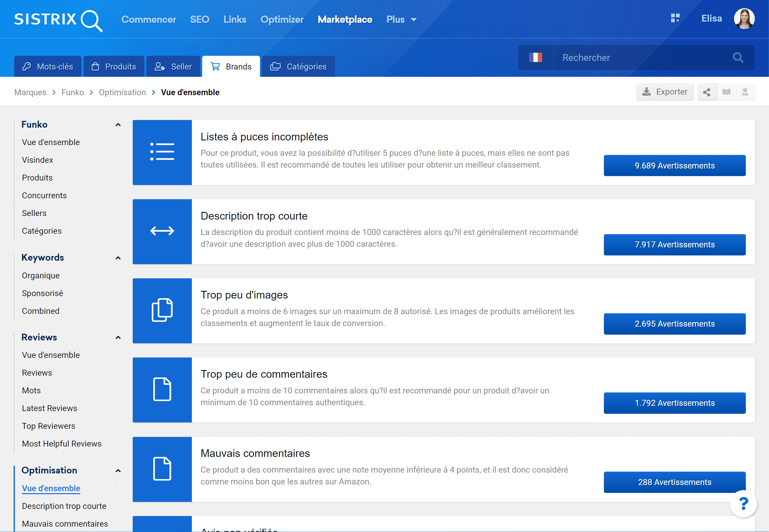Click Optimisation in breadcrumb
The image size is (769, 532).
coord(122,92)
